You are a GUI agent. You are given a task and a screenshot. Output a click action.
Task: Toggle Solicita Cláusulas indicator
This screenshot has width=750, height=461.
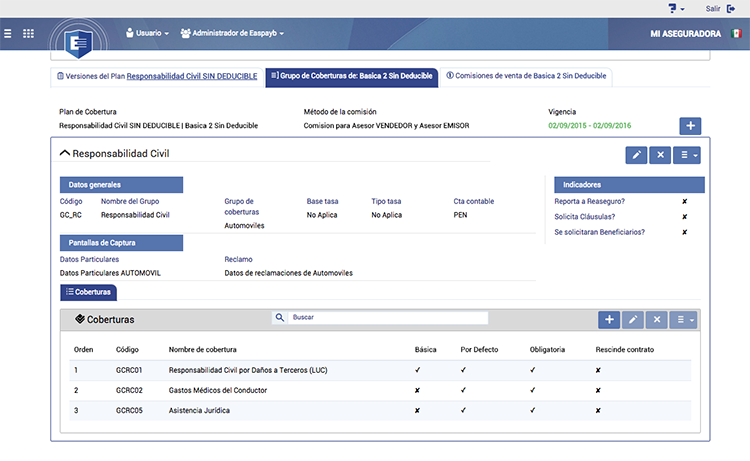click(684, 217)
